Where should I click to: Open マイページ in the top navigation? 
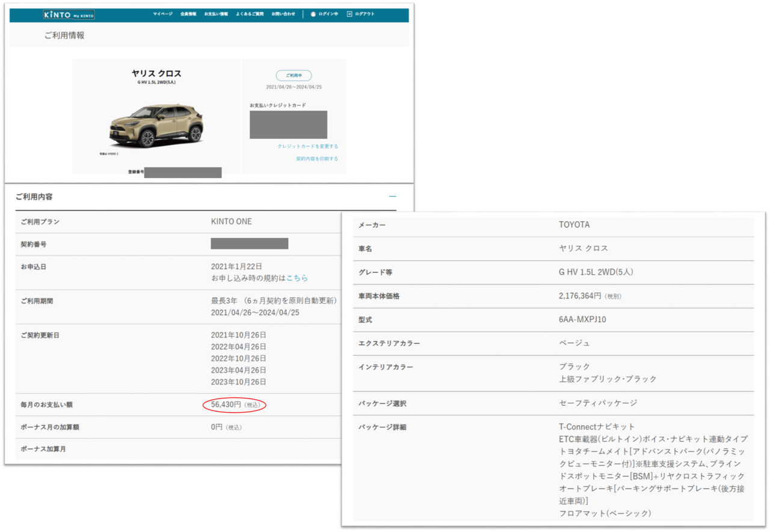[x=162, y=14]
